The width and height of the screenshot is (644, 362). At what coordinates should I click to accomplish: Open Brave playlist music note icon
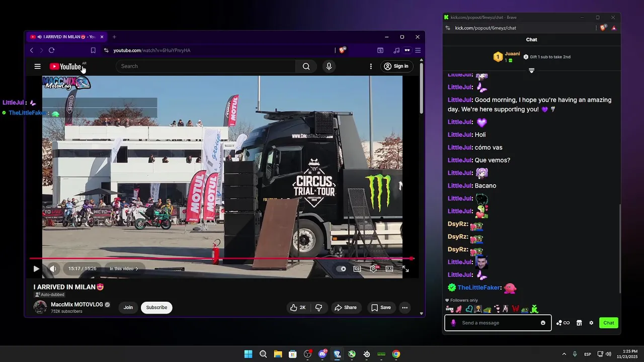[x=396, y=50]
